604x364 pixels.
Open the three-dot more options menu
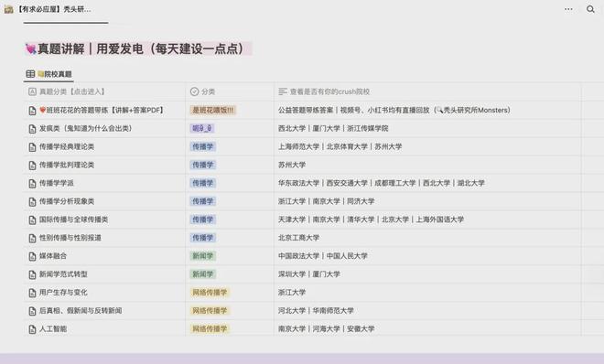point(568,9)
